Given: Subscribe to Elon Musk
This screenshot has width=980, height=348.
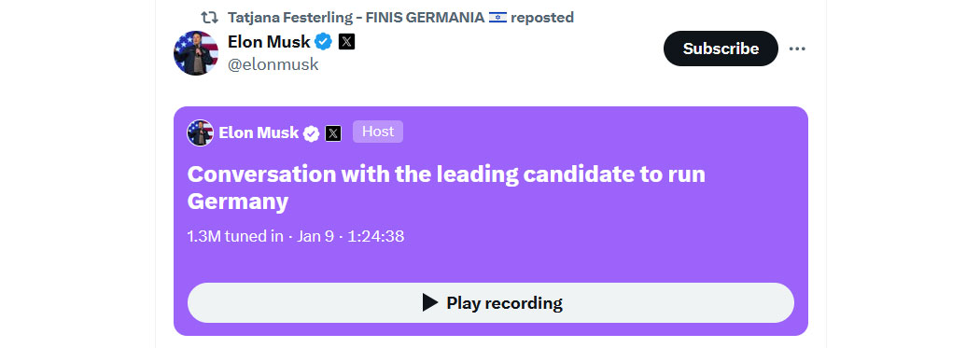Looking at the screenshot, I should click(721, 49).
